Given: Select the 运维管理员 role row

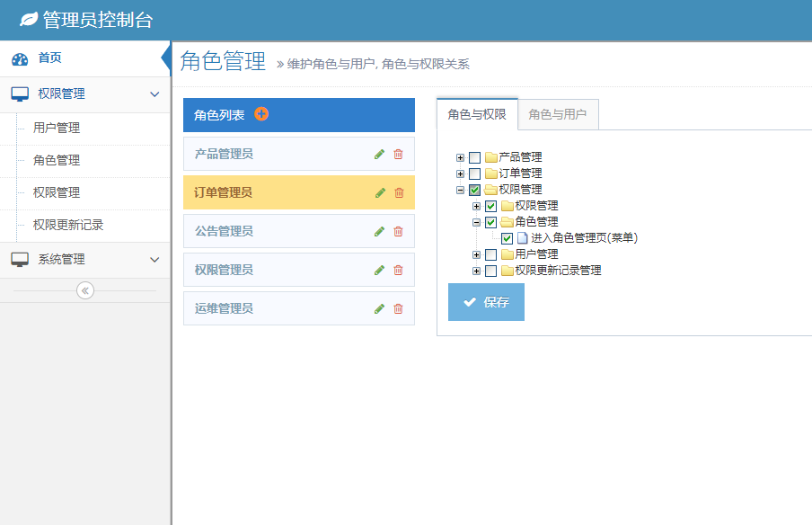Looking at the screenshot, I should [x=299, y=308].
